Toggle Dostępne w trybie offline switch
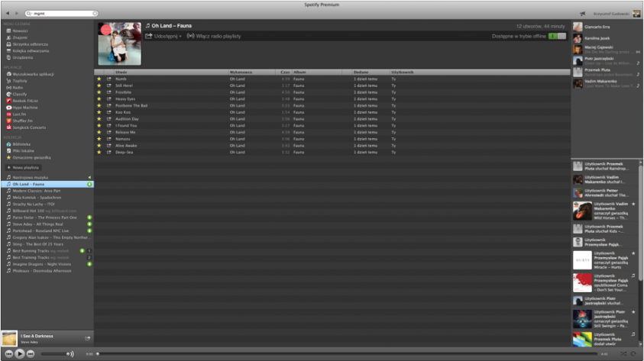Viewport: 644px width, 361px height. click(x=557, y=36)
